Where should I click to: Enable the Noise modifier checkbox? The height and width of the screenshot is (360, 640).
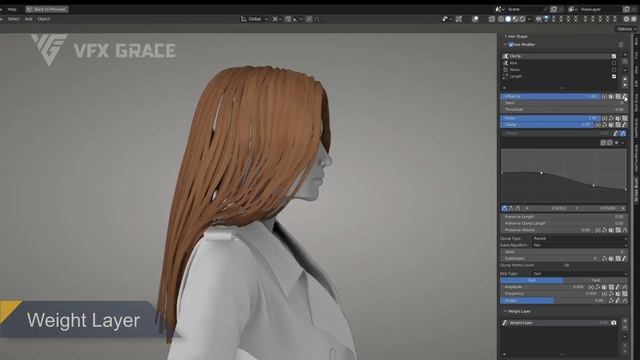click(614, 69)
